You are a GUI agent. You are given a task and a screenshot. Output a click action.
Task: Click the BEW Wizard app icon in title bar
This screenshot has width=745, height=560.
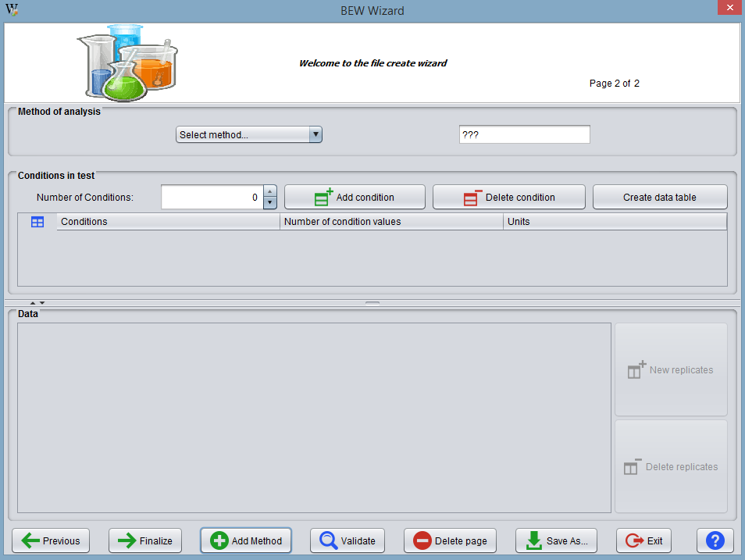(x=12, y=9)
